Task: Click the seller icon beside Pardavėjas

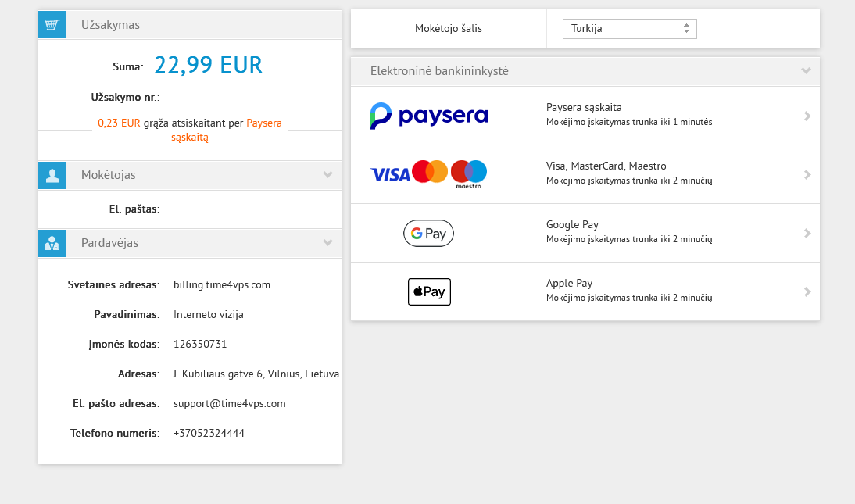Action: [52, 243]
